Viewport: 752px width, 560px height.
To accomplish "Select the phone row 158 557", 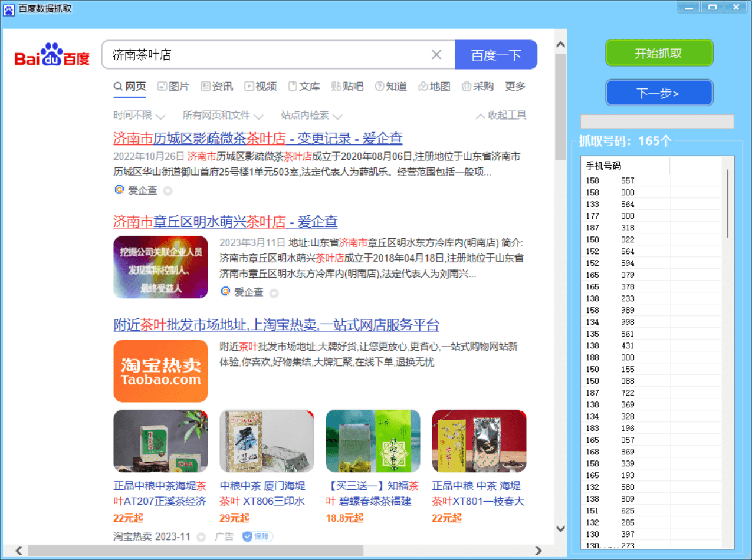I will 651,180.
